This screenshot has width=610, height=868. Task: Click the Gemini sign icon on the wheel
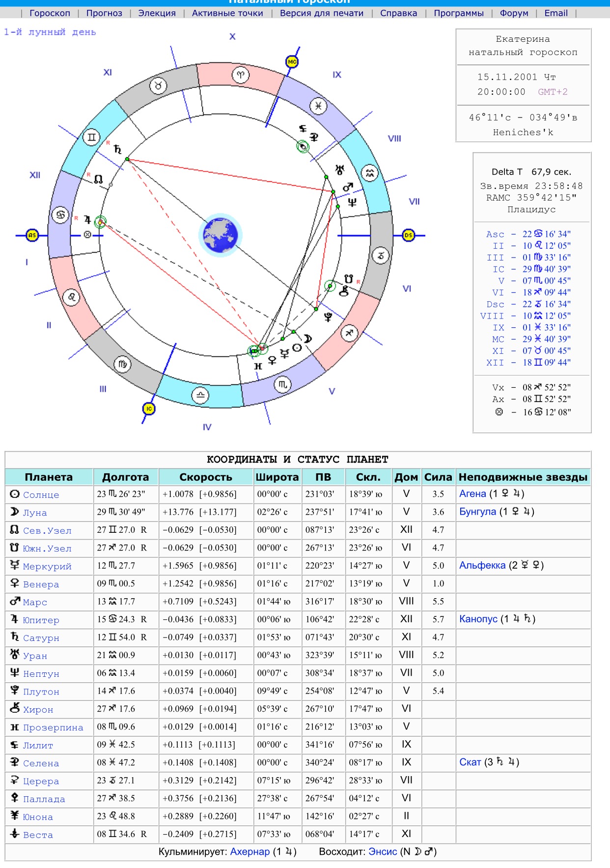(x=92, y=137)
